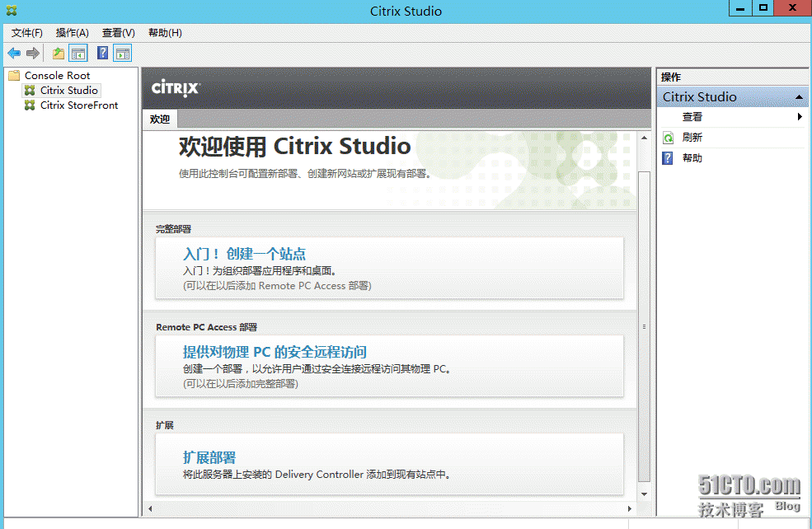Click the 扩展 section heading
This screenshot has width=812, height=529.
pyautogui.click(x=165, y=425)
